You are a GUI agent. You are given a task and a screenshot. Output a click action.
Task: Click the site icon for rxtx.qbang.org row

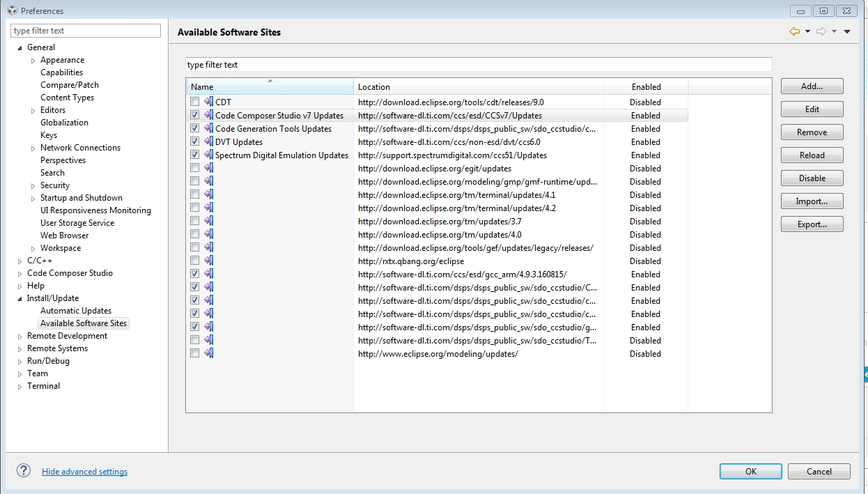208,261
